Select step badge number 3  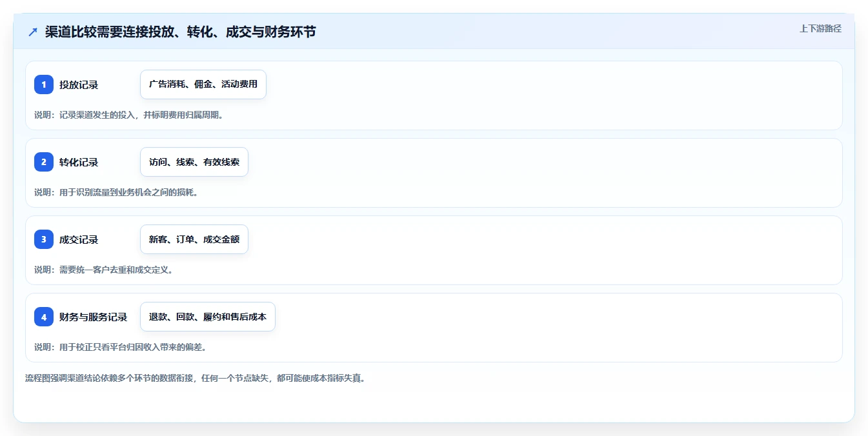[44, 239]
